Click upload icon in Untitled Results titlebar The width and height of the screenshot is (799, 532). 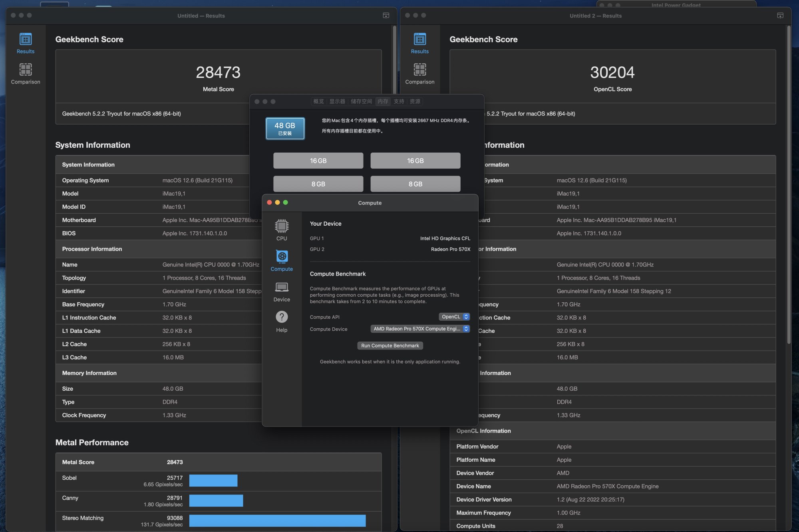[x=386, y=16]
